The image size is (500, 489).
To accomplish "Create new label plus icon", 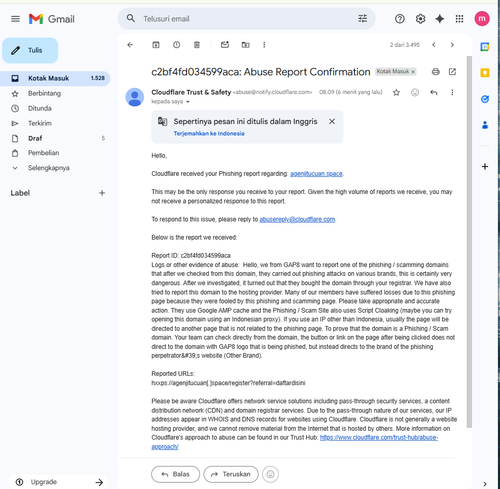I will click(x=102, y=193).
